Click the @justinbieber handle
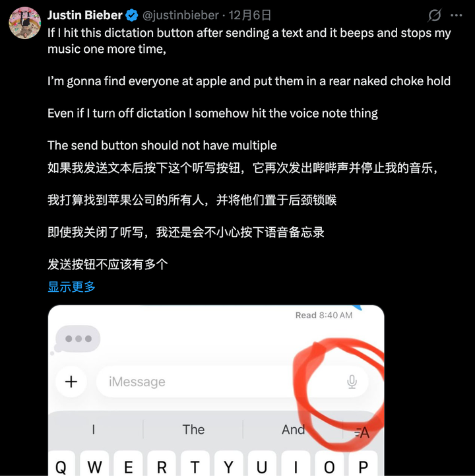 [181, 15]
